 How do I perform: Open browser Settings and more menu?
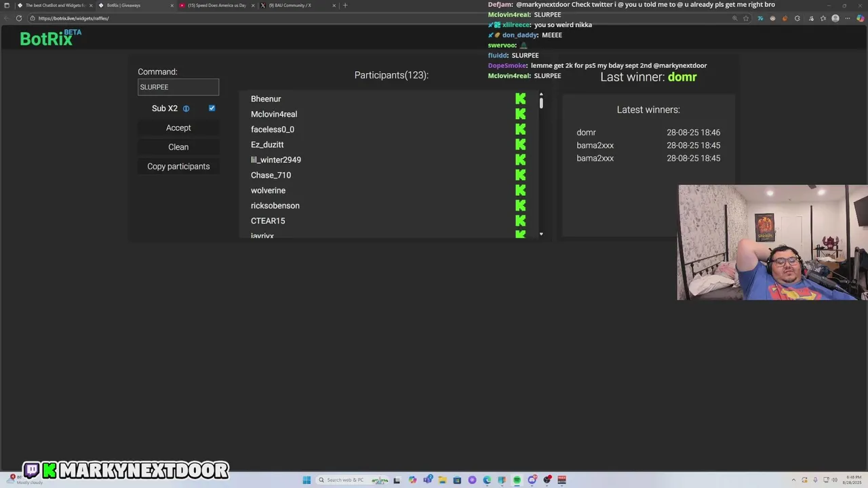click(x=848, y=18)
